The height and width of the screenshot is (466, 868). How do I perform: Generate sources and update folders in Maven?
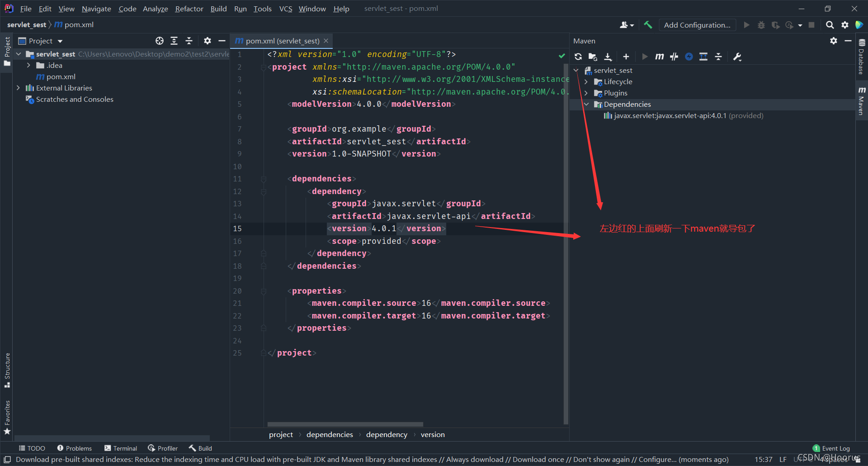coord(593,57)
